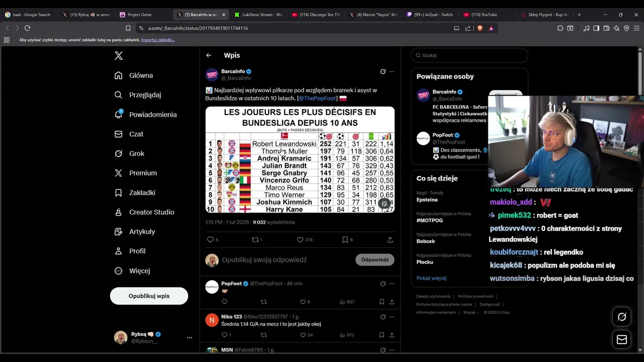Viewport: 644px width, 362px height.
Task: Share the BarcaInfo post
Action: [390, 240]
